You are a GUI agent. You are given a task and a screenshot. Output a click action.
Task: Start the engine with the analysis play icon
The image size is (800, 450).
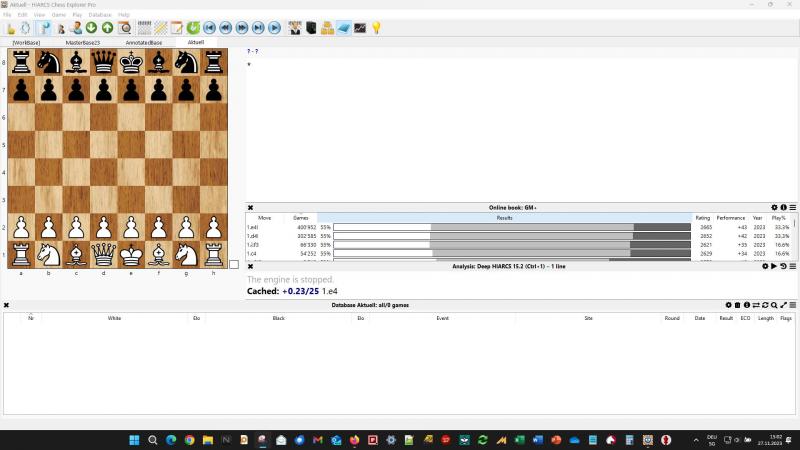(x=774, y=266)
